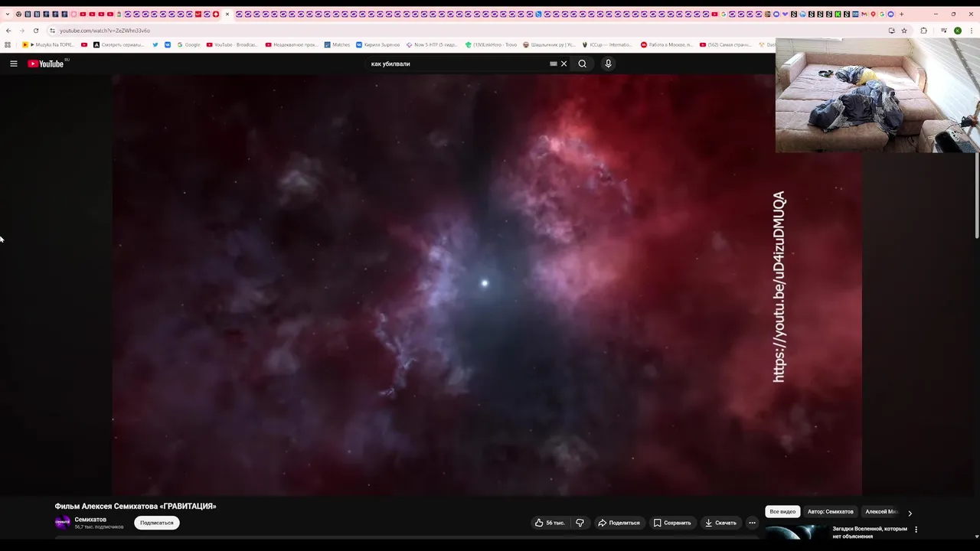Open the YouTube hamburger guide menu
Viewport: 980px width, 551px height.
click(x=14, y=64)
